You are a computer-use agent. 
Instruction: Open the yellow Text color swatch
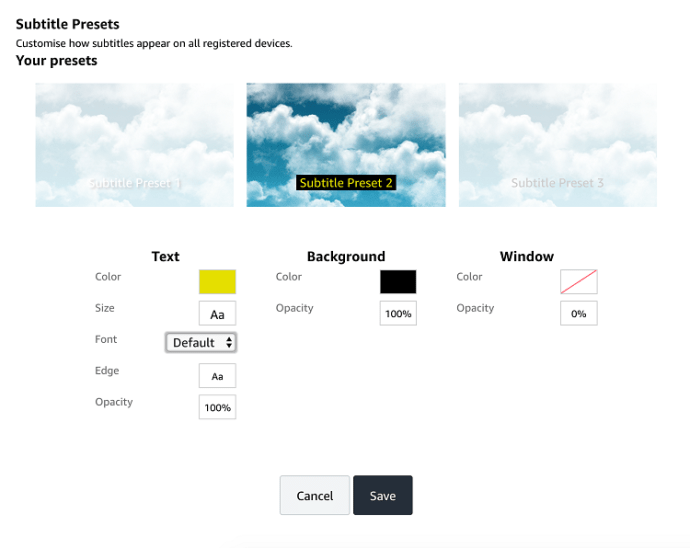pyautogui.click(x=217, y=282)
